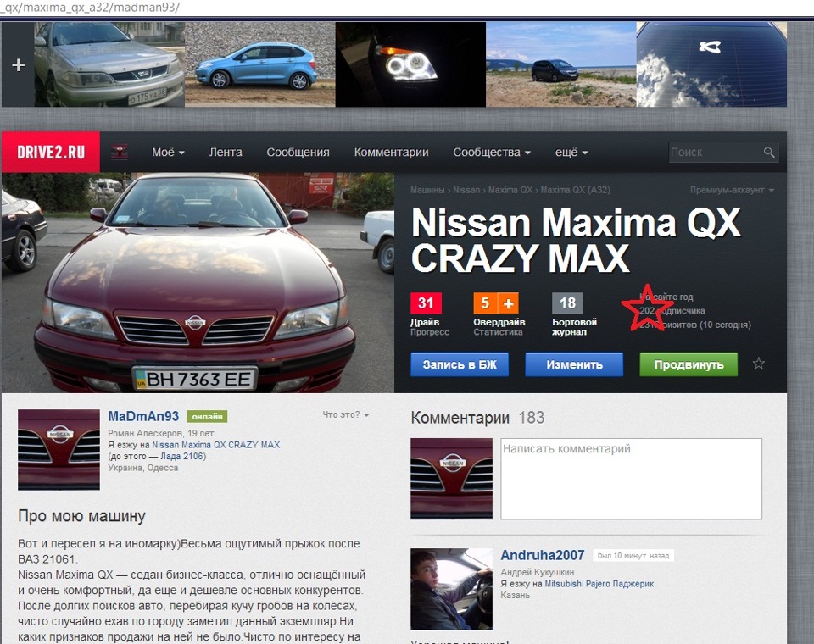The height and width of the screenshot is (644, 814).
Task: Open the DRIVE2.RU logo home link
Action: click(x=51, y=152)
